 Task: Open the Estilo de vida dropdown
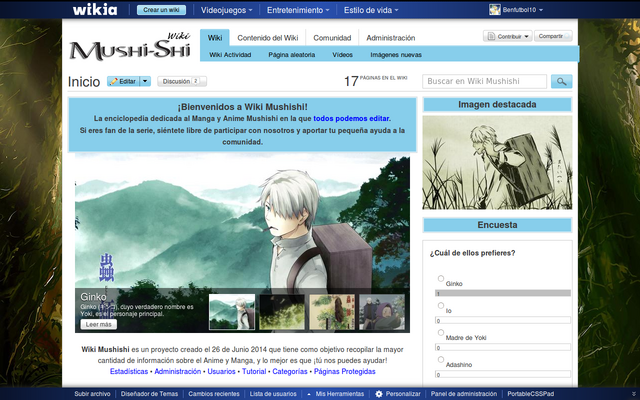point(371,10)
